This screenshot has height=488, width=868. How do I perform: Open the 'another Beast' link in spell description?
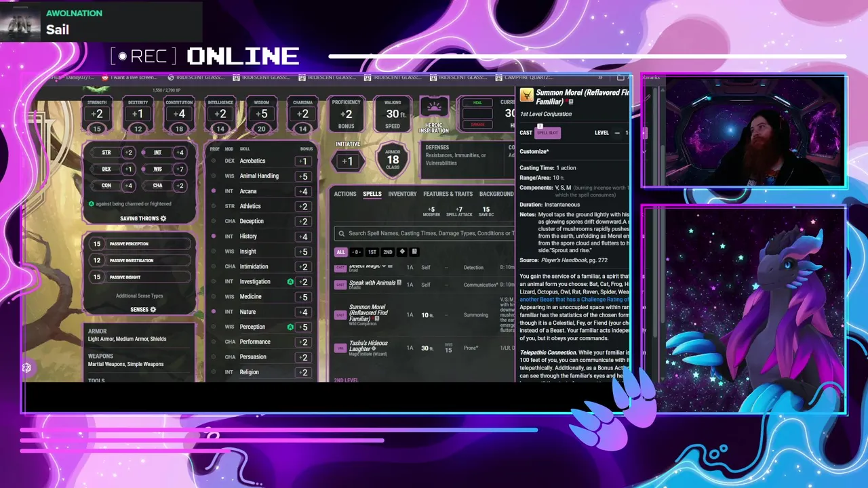[x=575, y=299]
